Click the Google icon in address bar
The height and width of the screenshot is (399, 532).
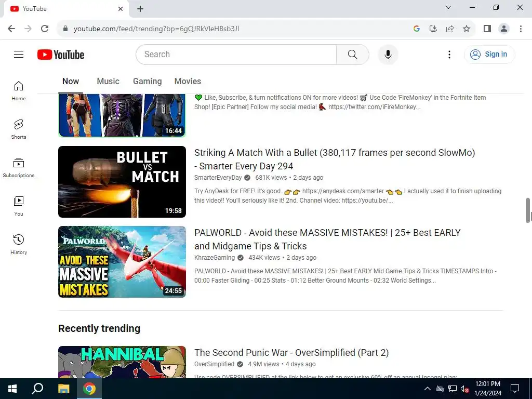point(417,29)
